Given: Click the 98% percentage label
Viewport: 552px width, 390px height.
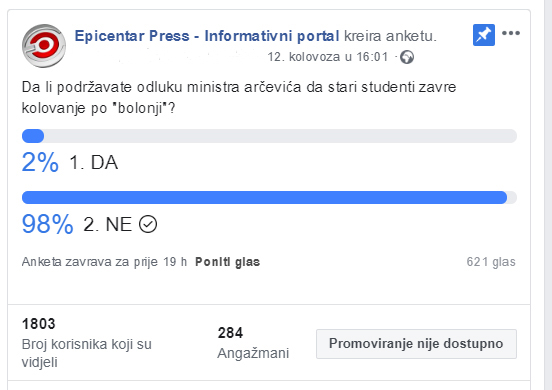Looking at the screenshot, I should 48,224.
